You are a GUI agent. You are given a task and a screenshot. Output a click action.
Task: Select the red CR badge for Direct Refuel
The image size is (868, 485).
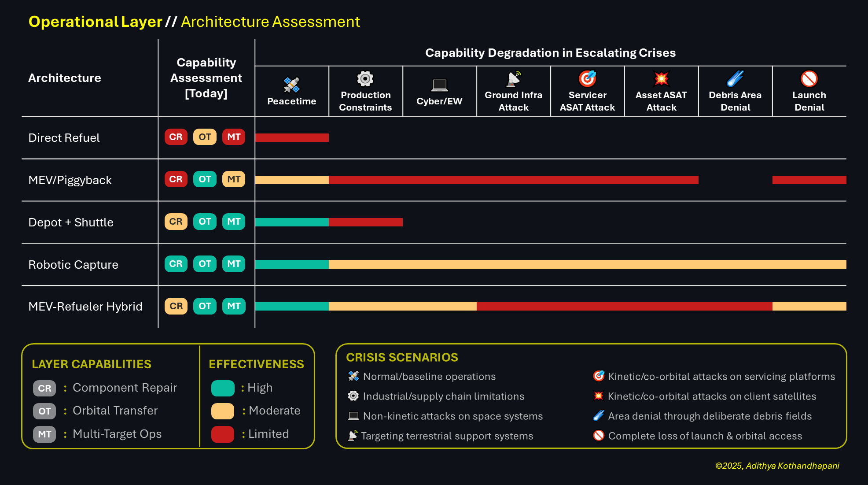[176, 137]
